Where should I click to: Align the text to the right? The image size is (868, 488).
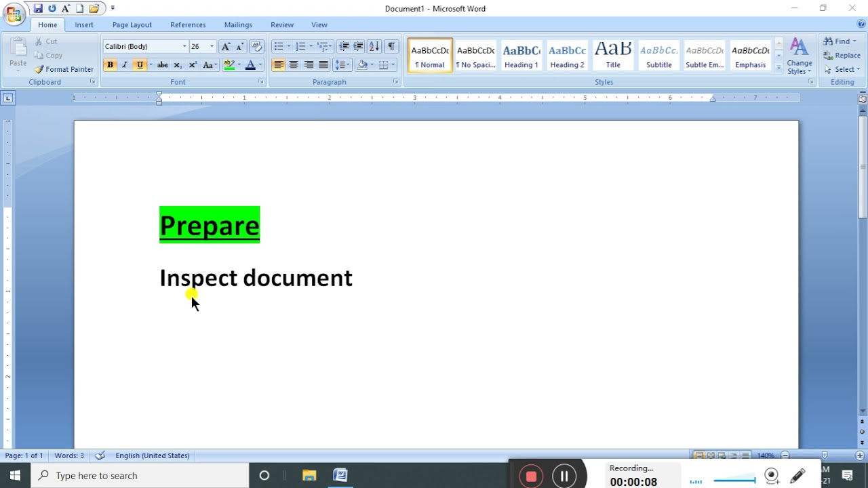[309, 65]
